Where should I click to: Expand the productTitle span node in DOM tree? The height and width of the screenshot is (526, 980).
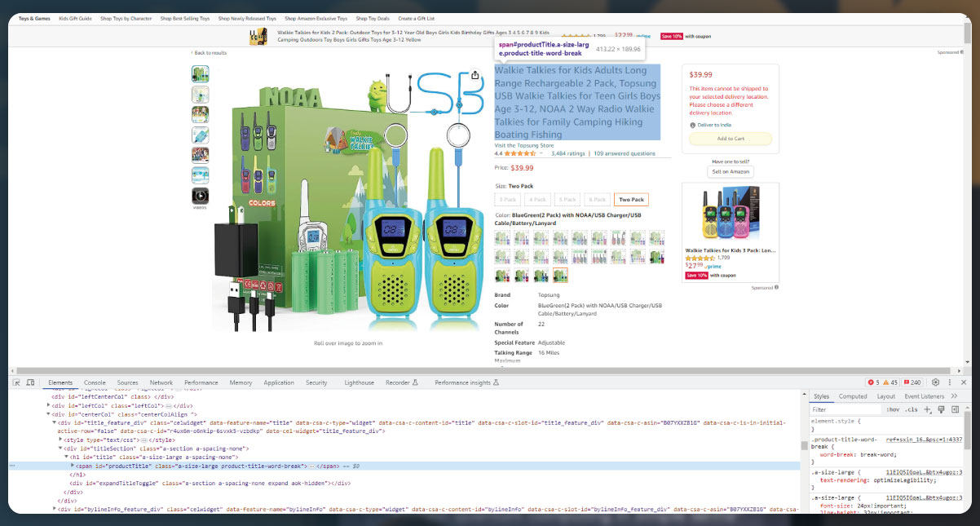[73, 465]
